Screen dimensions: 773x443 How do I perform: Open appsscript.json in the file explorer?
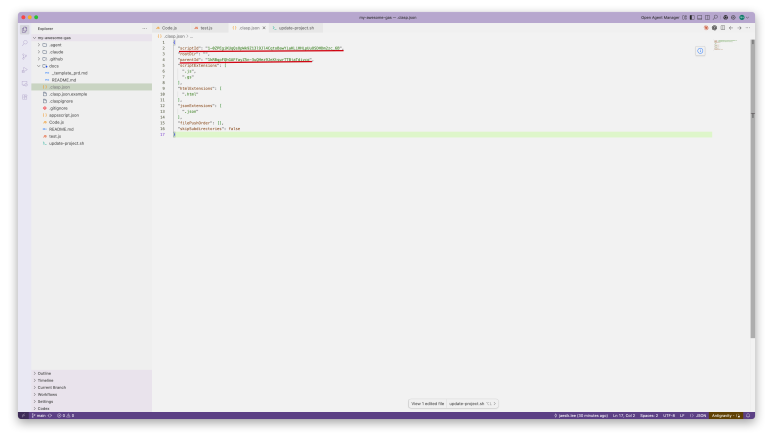[x=65, y=115]
